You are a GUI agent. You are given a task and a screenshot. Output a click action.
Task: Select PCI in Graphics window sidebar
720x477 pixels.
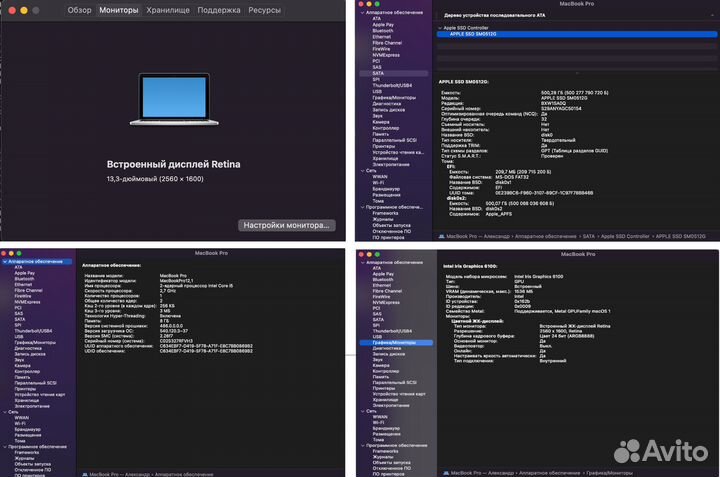pyautogui.click(x=377, y=309)
